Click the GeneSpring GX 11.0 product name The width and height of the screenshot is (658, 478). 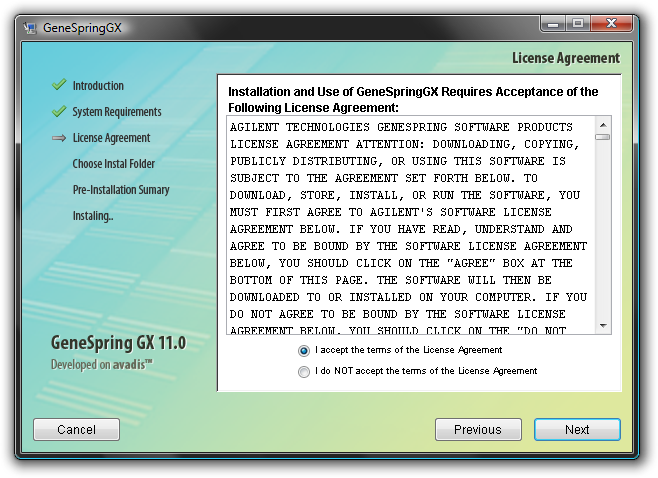pyautogui.click(x=118, y=342)
